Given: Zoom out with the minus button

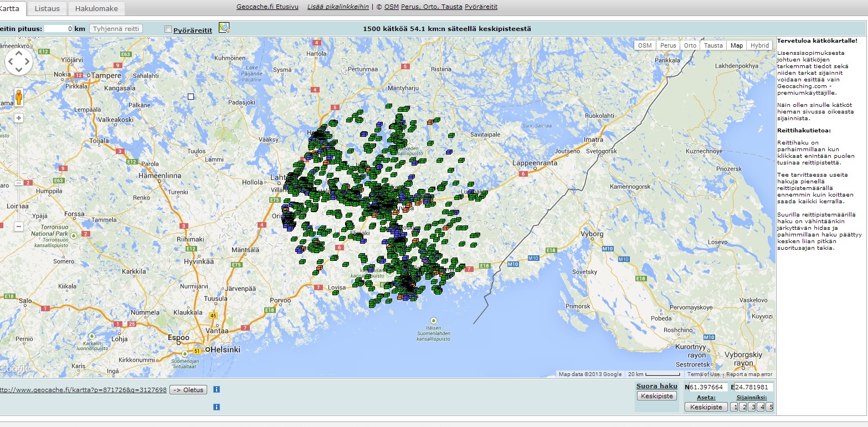Looking at the screenshot, I should (19, 227).
